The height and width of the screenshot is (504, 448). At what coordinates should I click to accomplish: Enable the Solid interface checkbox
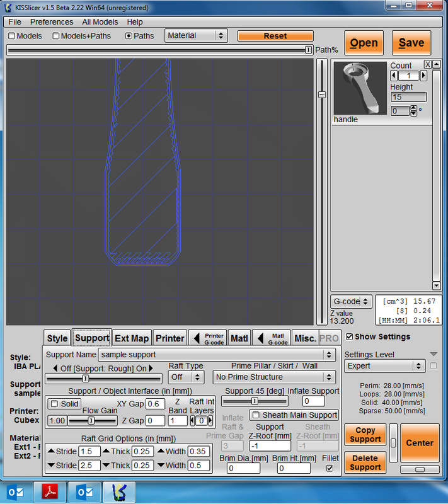click(x=55, y=404)
